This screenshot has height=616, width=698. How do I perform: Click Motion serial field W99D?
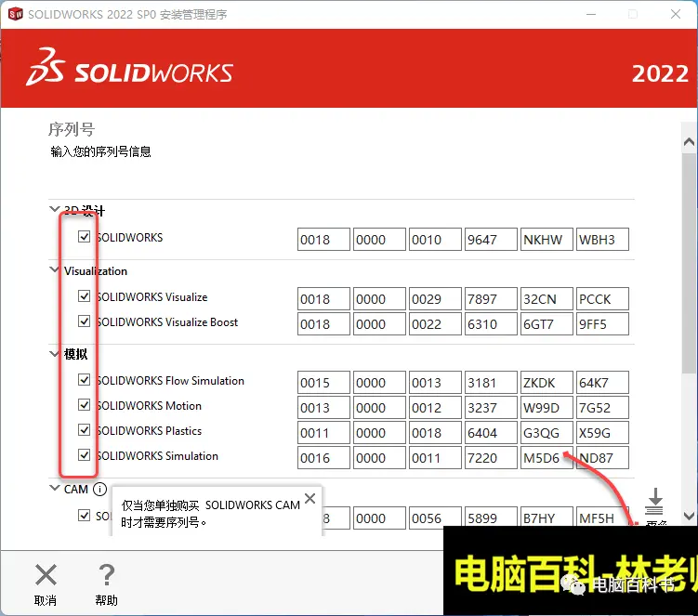(x=547, y=407)
